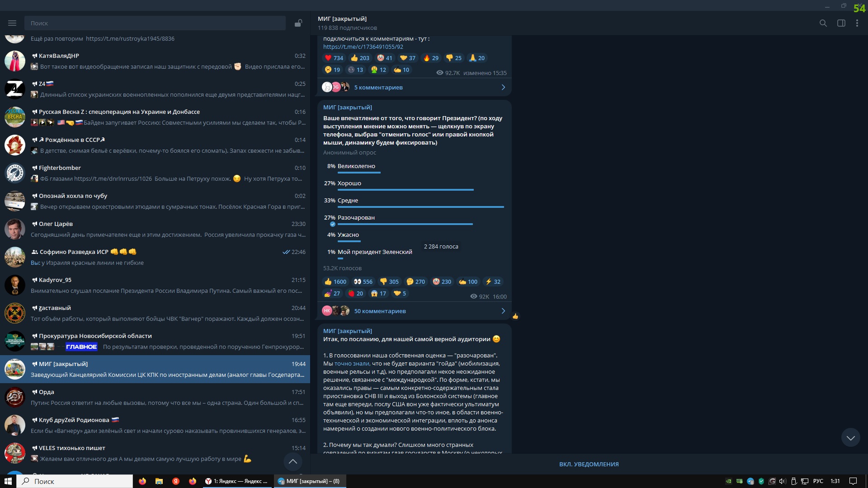Open Софрино Разведка ИСР group chat
This screenshot has height=488, width=868.
point(155,257)
